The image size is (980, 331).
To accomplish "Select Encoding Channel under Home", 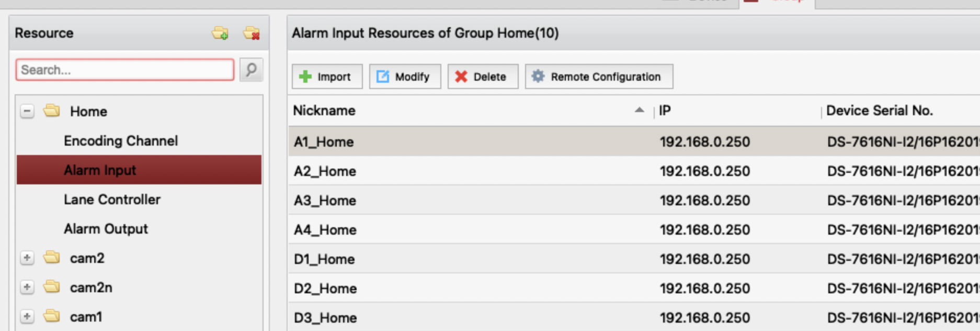I will click(121, 141).
